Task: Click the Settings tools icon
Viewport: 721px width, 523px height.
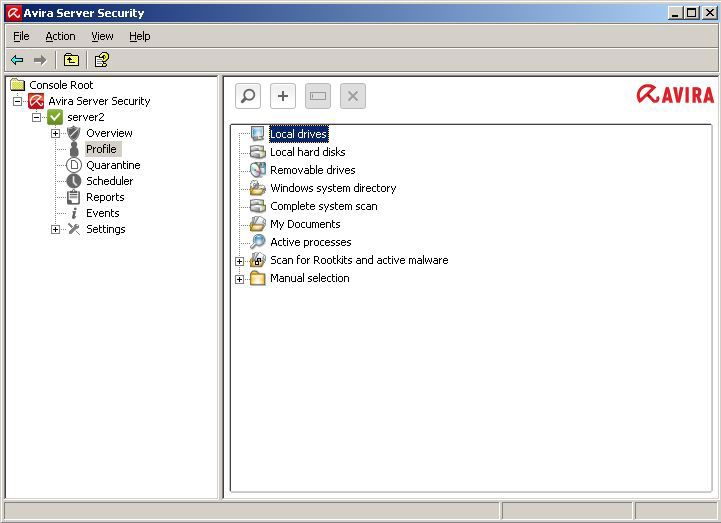Action: tap(74, 229)
